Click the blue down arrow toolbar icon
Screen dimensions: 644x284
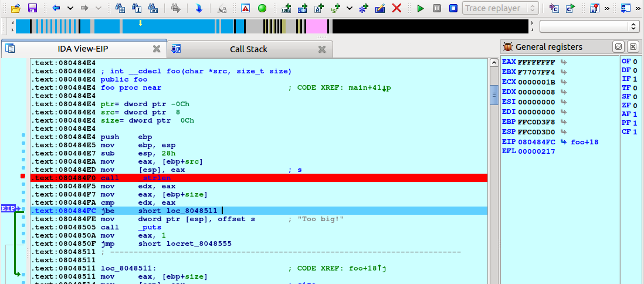[x=198, y=8]
